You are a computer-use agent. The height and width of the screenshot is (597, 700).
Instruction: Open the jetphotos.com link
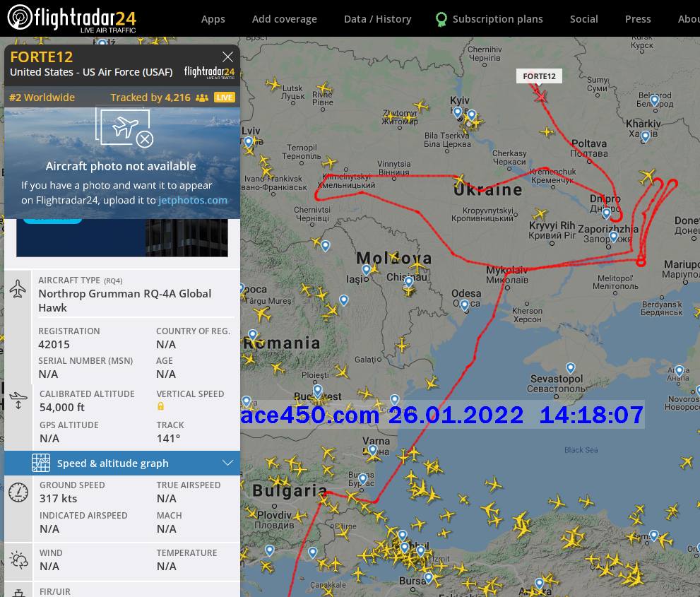point(193,200)
